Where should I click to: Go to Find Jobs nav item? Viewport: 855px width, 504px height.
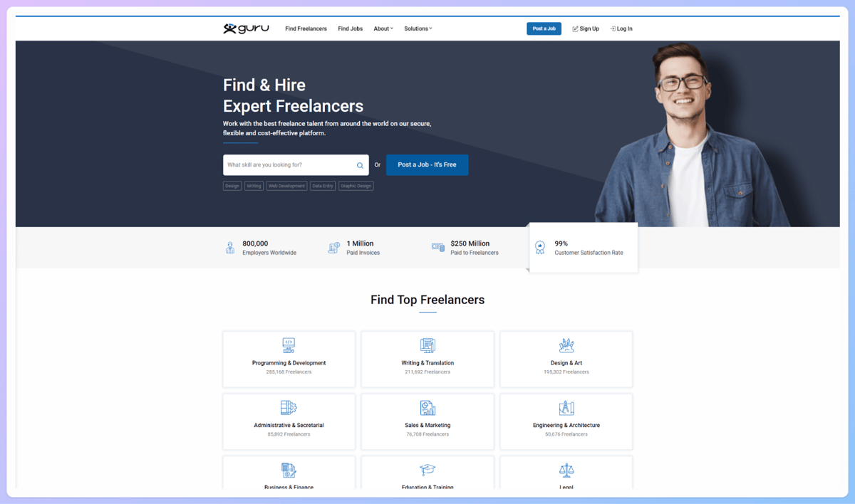(x=350, y=28)
